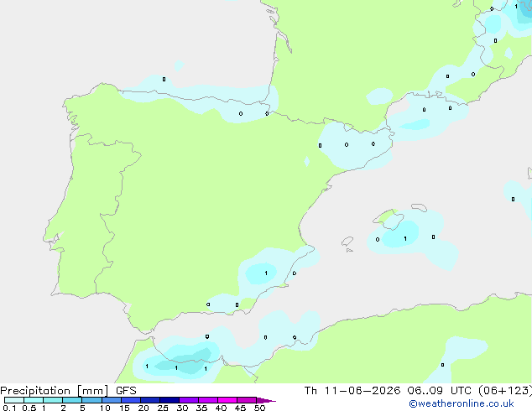Select the 25–30 mm navy legend swatch
The height and width of the screenshot is (411, 532).
point(170,400)
